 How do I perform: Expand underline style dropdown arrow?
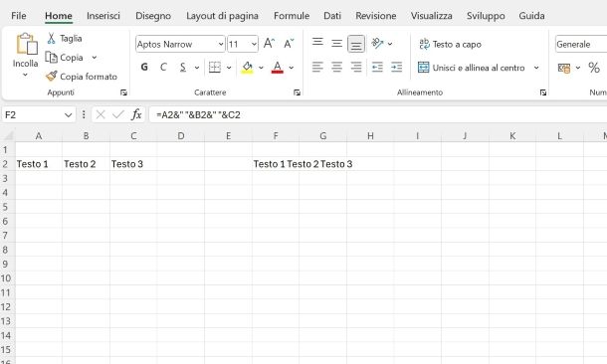click(x=197, y=68)
